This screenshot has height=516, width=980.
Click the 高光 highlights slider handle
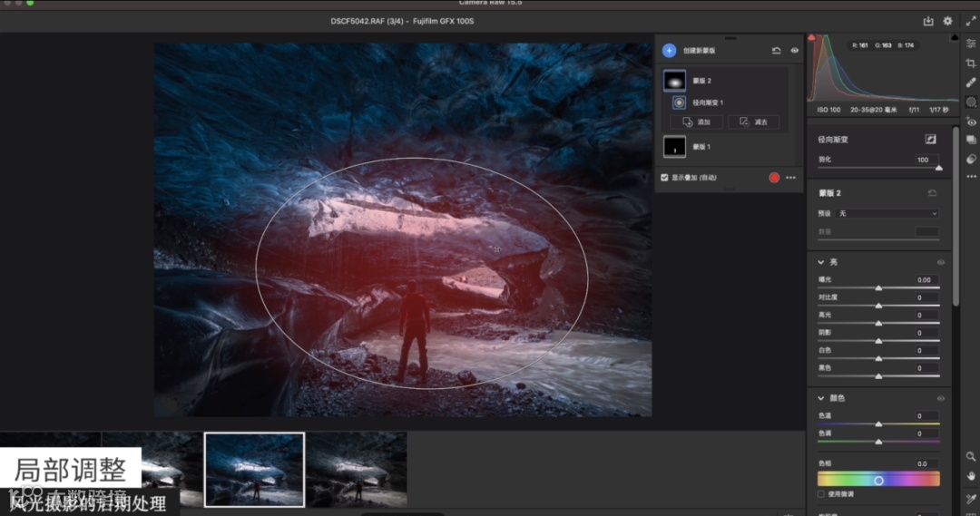coord(878,323)
